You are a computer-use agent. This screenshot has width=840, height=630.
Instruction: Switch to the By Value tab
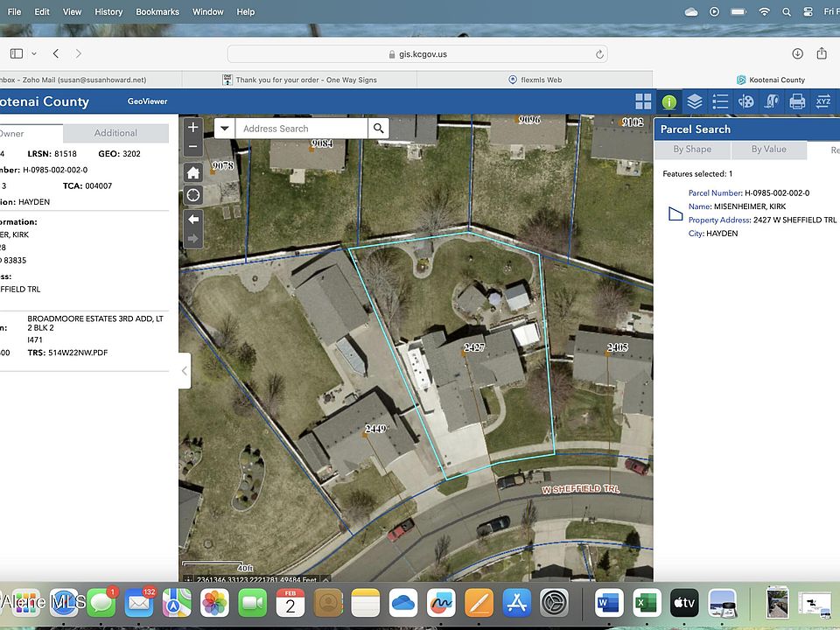pyautogui.click(x=768, y=150)
